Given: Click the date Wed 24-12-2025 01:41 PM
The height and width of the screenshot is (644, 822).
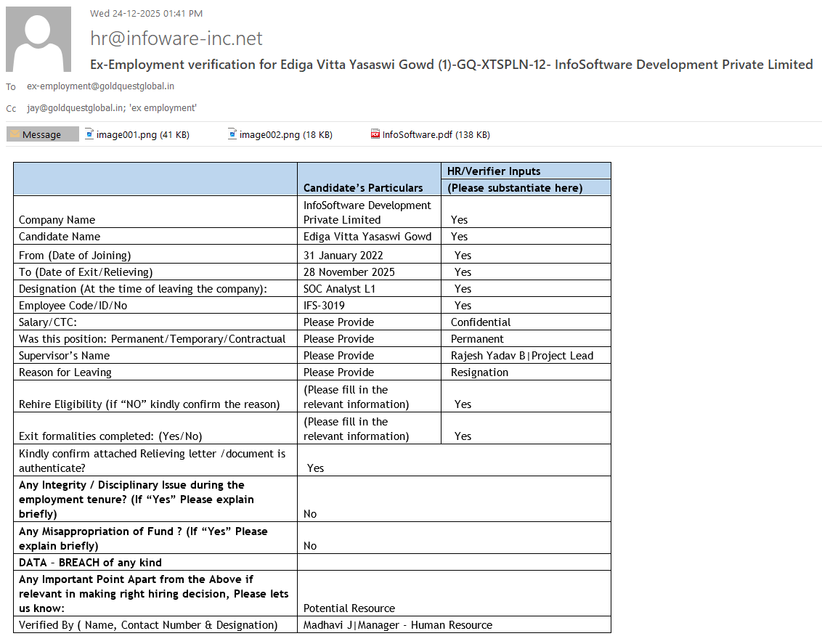Looking at the screenshot, I should point(146,13).
